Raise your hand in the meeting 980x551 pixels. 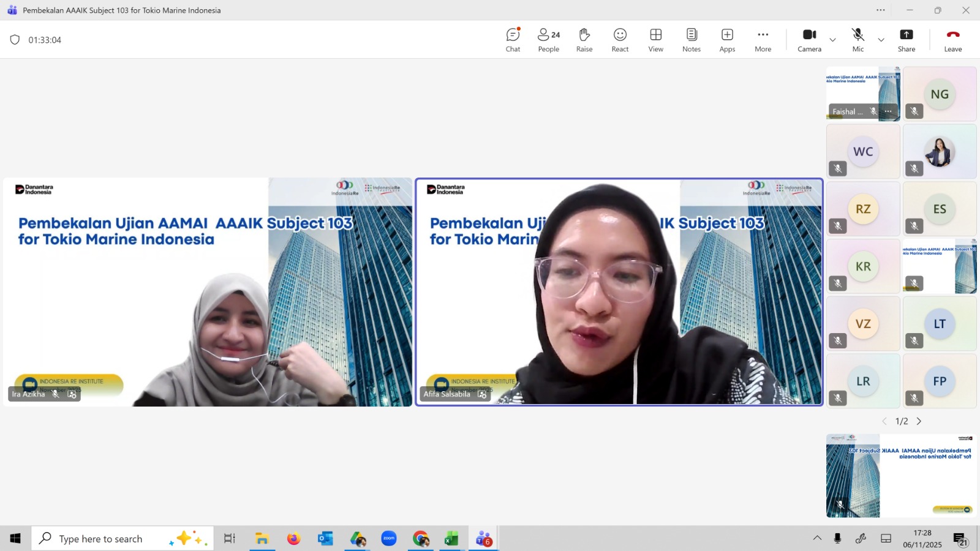tap(584, 40)
